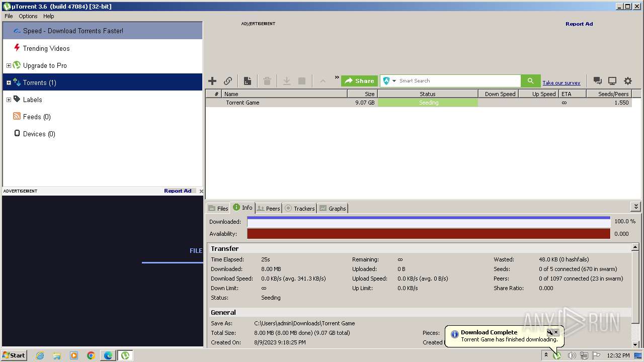Click the Remote monitor icon in toolbar
The width and height of the screenshot is (644, 362).
coord(612,81)
